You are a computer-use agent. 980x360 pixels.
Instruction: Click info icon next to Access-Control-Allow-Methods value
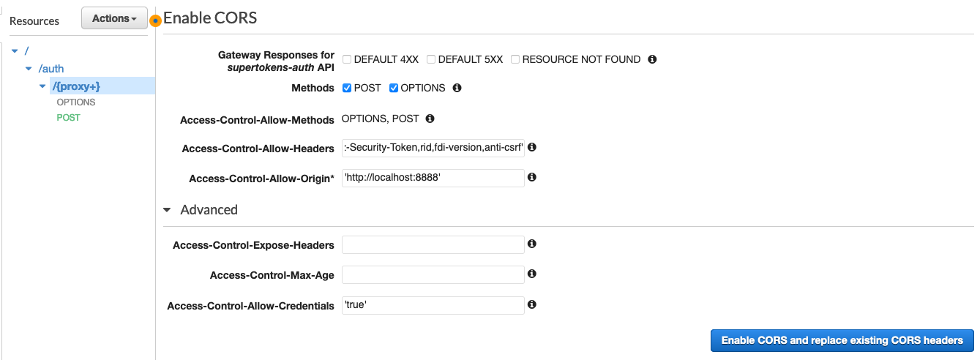(430, 119)
